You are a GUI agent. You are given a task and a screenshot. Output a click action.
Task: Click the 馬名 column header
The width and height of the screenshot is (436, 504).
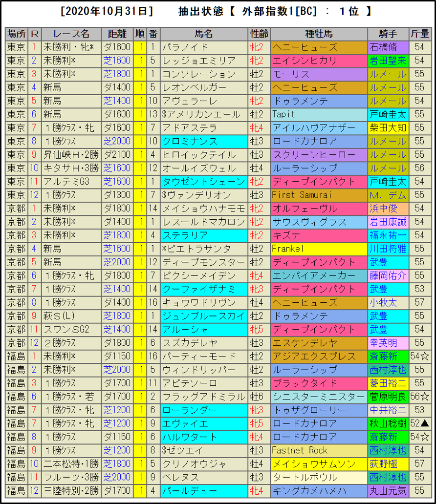(x=204, y=34)
